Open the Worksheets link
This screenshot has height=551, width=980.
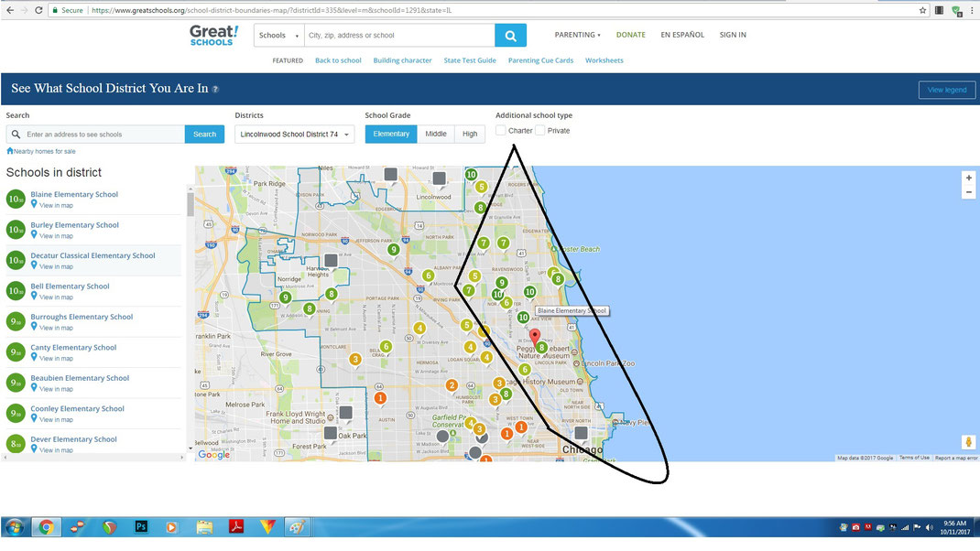pyautogui.click(x=604, y=60)
